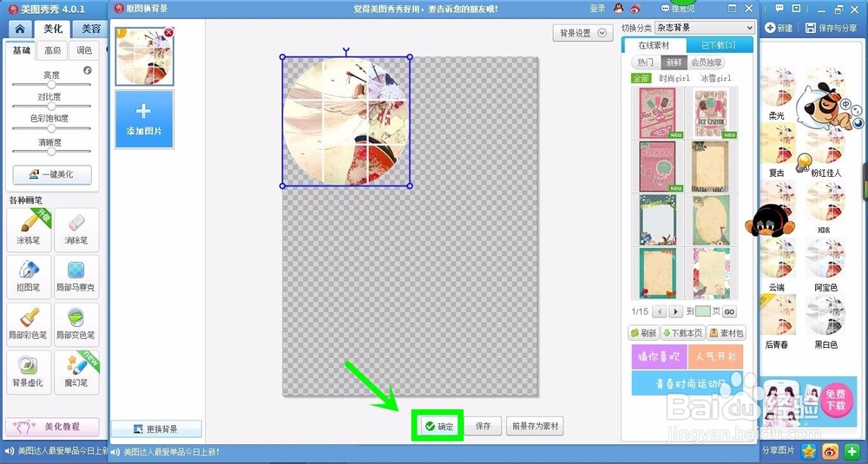Go to the home screen icon
This screenshot has width=868, height=464.
pyautogui.click(x=20, y=29)
